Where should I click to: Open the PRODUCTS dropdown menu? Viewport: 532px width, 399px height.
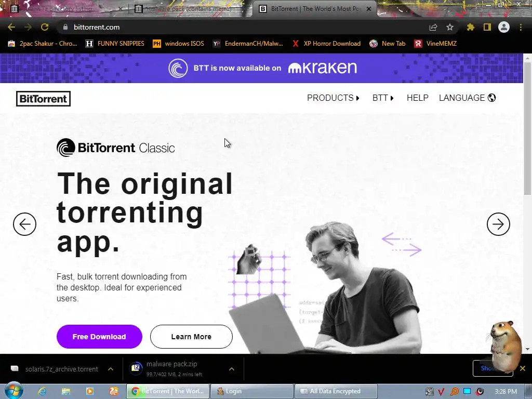pyautogui.click(x=333, y=98)
